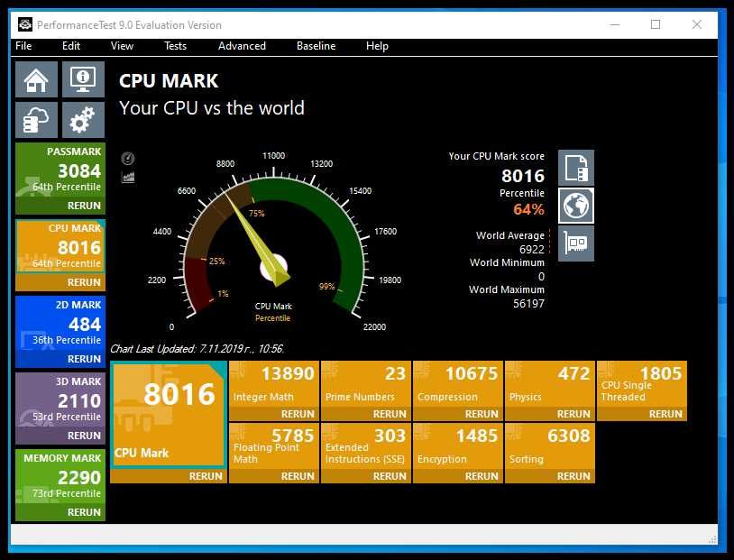Select the Extended Instructions 303 tile

366,446
